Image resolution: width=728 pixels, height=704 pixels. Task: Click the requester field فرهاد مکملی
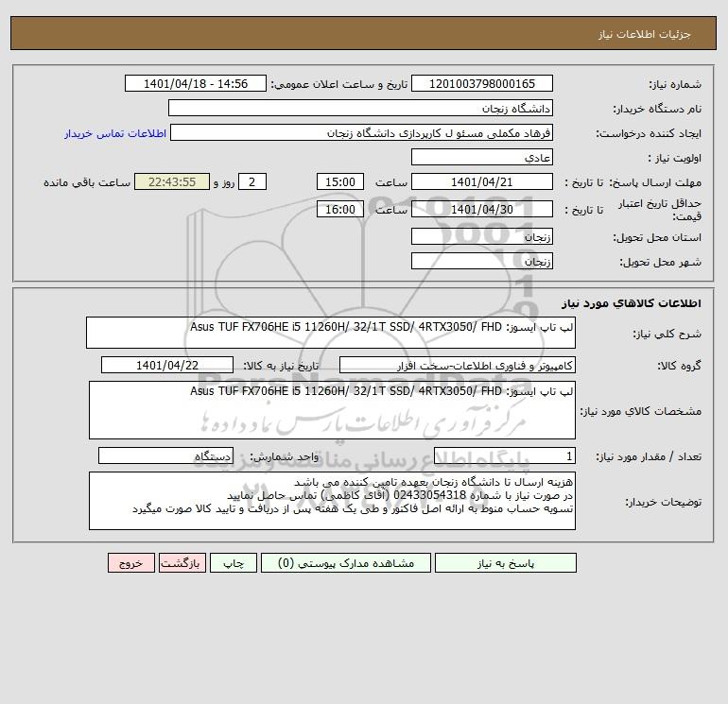point(362,132)
